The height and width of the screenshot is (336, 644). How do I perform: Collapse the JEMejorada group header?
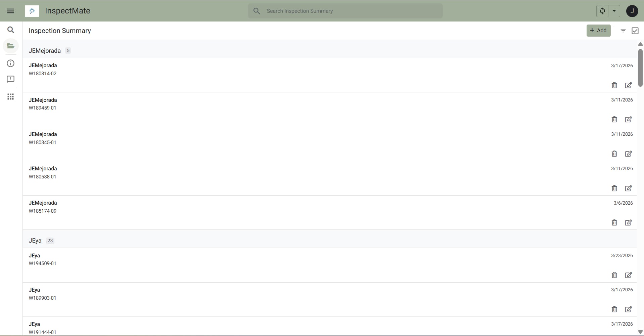[x=330, y=51]
